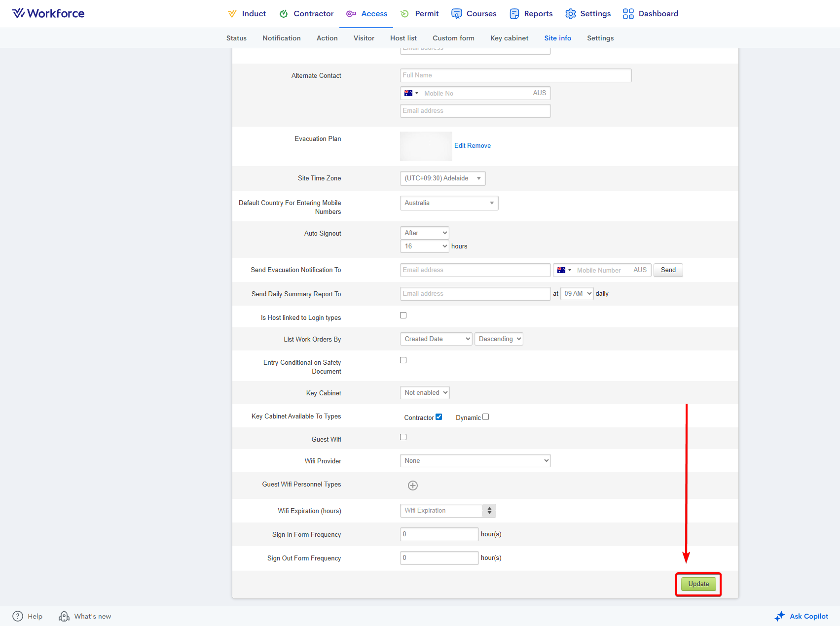Click the Dashboard grid icon

point(628,14)
